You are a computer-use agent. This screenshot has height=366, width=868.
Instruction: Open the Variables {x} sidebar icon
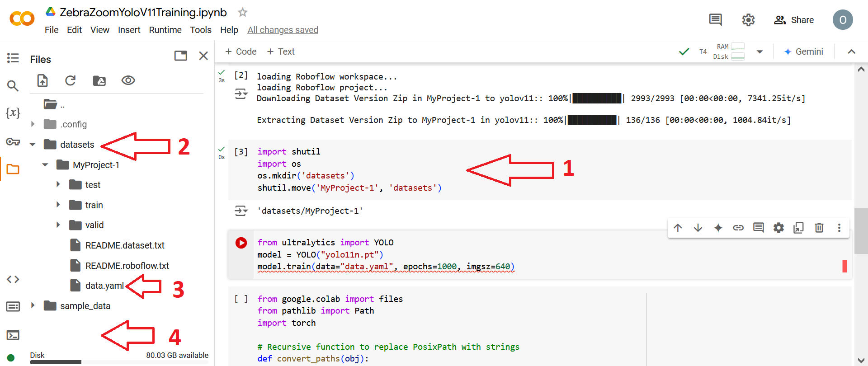tap(13, 113)
